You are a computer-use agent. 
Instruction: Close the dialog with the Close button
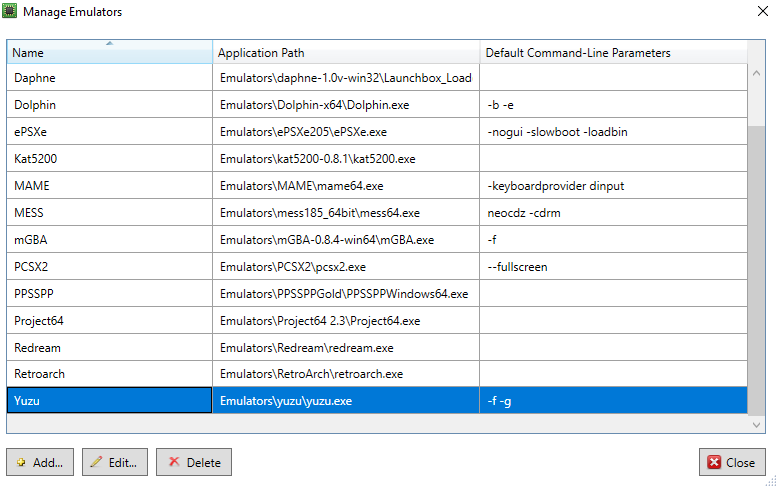(732, 462)
